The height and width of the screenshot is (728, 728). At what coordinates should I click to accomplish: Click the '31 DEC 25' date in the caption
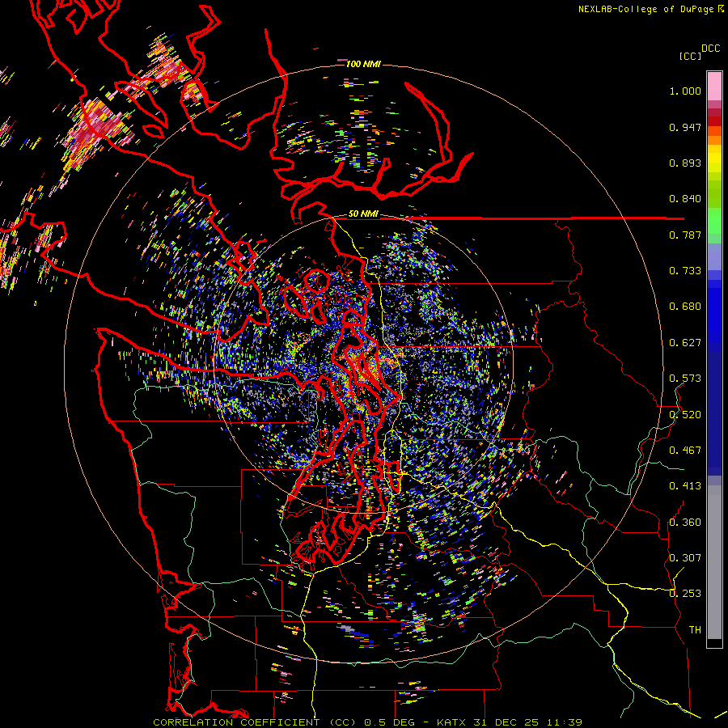506,722
